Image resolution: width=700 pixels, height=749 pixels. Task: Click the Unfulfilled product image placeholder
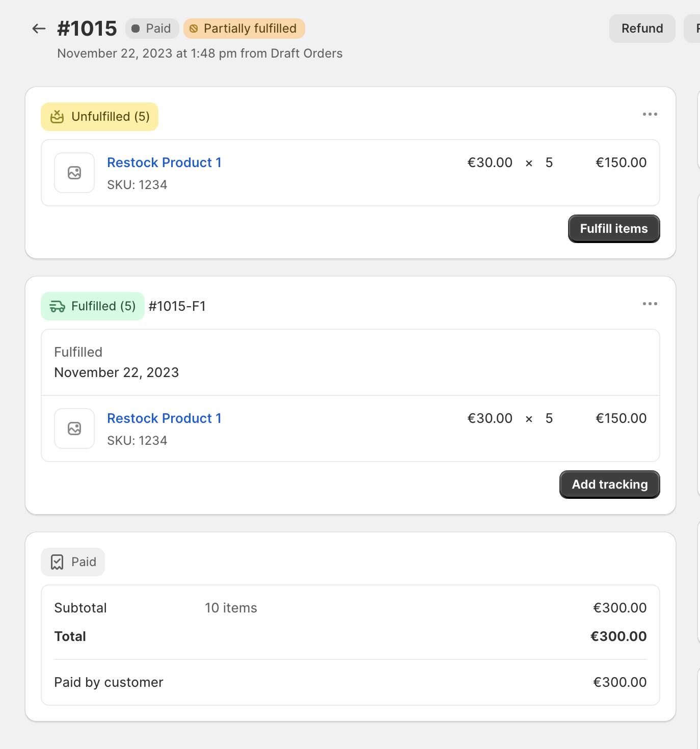pyautogui.click(x=74, y=173)
